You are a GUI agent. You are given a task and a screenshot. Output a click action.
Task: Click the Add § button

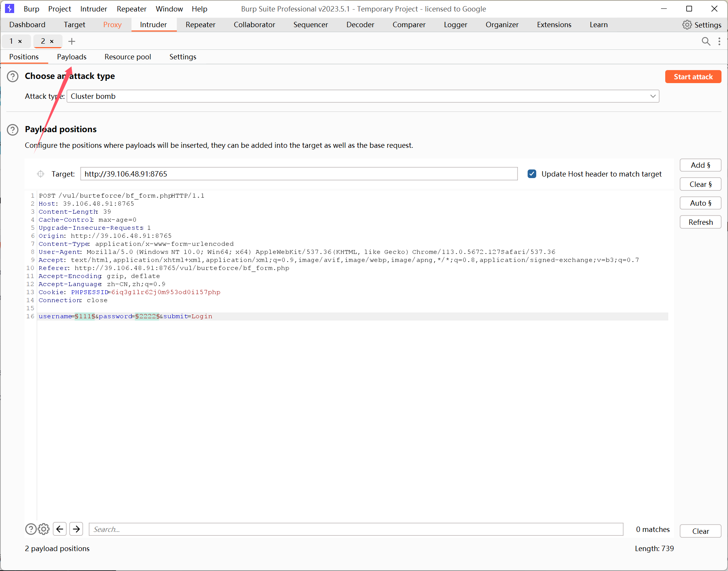point(700,165)
